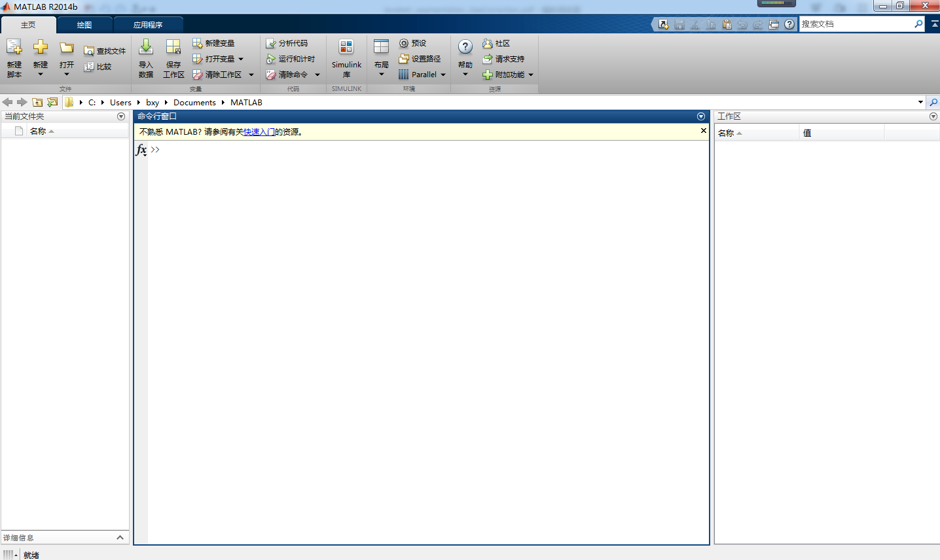Click the search folder magnifier icon

933,102
